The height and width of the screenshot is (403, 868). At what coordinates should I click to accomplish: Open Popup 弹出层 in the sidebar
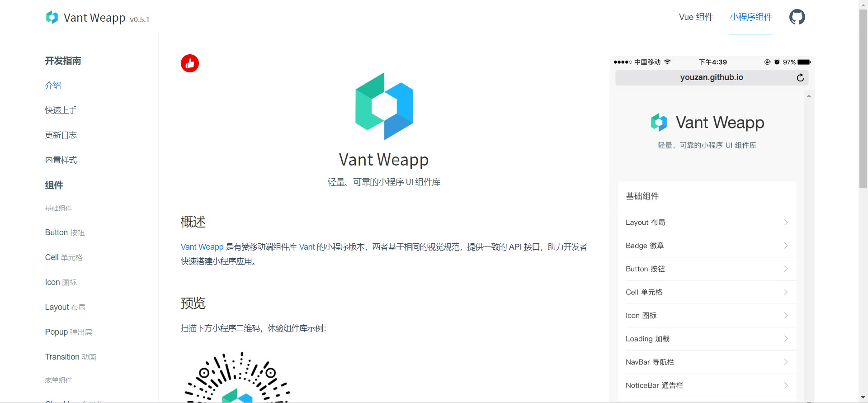(68, 332)
